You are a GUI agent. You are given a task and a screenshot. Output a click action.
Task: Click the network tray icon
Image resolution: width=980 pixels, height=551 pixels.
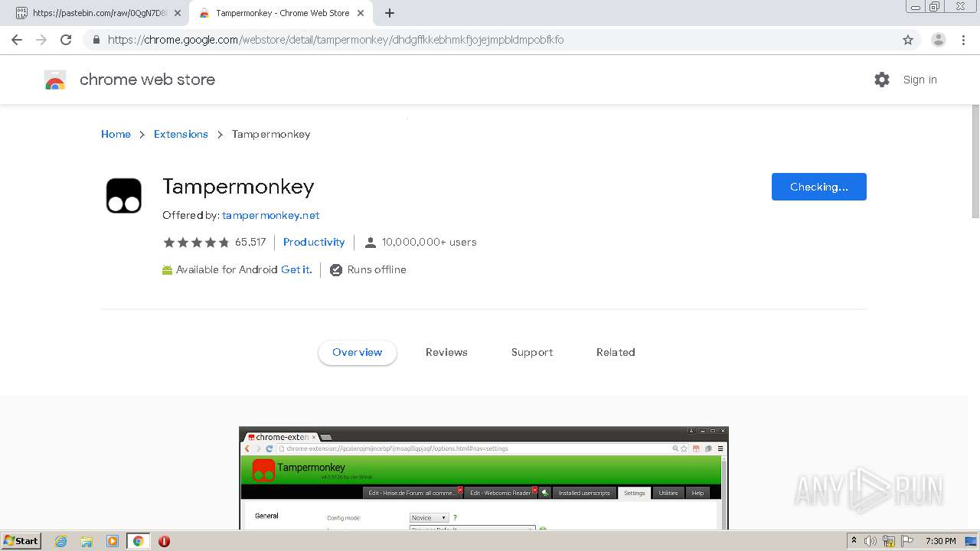tap(889, 541)
